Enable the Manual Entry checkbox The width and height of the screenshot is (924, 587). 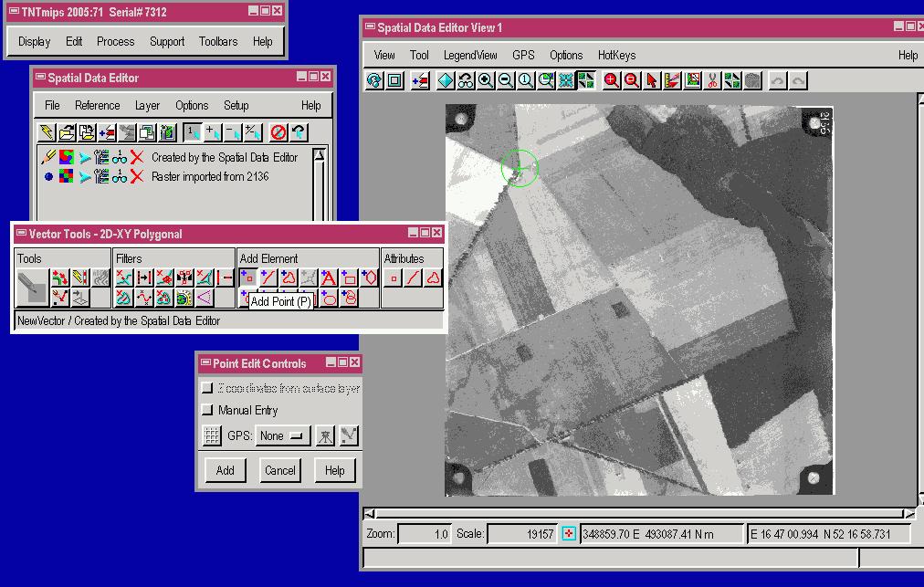pyautogui.click(x=207, y=410)
